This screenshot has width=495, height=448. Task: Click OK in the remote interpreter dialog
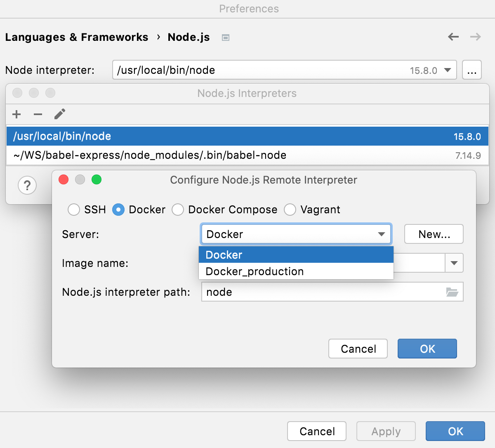click(x=427, y=349)
